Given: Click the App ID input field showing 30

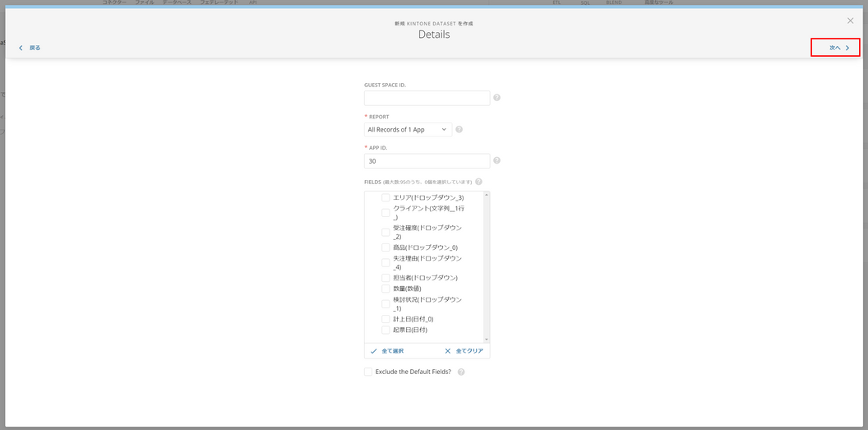Looking at the screenshot, I should (x=427, y=160).
